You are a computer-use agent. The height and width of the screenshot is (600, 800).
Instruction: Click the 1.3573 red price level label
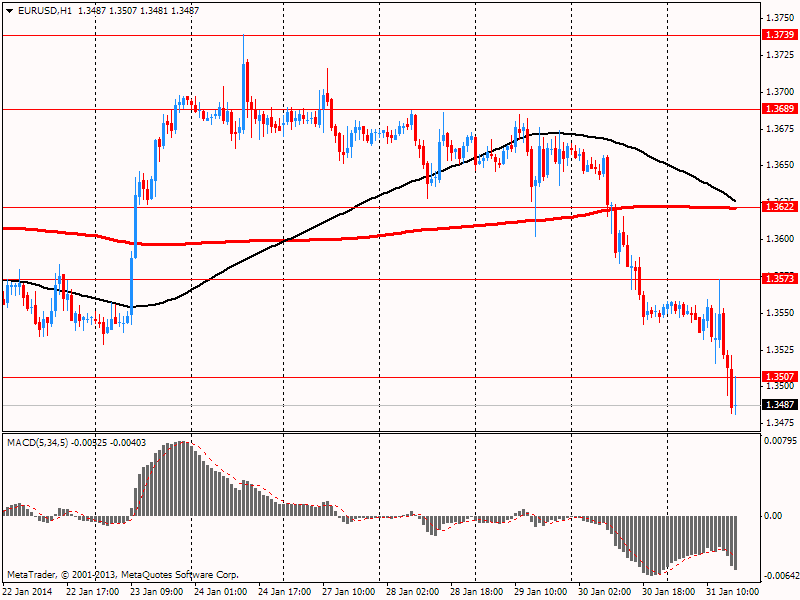click(x=780, y=279)
